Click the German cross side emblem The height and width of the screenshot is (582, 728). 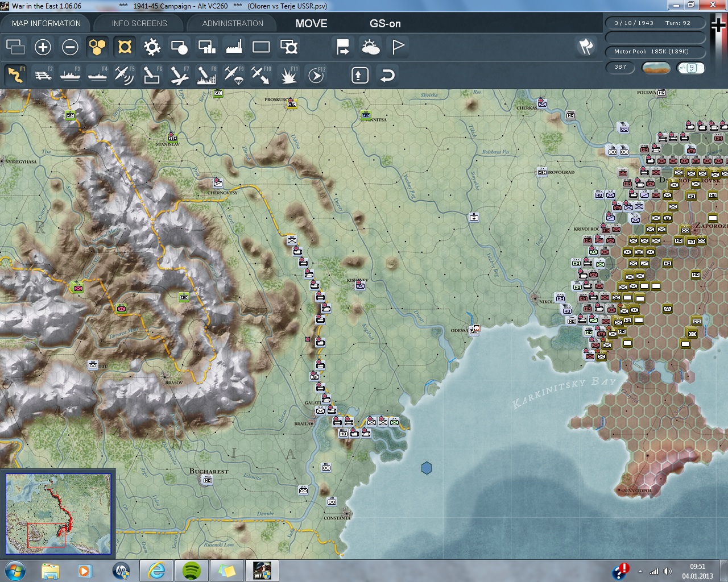718,26
